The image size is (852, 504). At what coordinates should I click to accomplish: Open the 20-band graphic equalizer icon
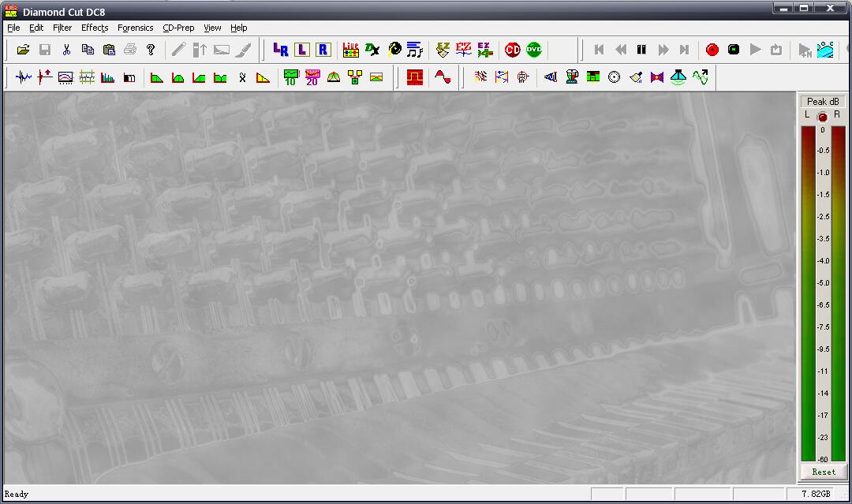312,77
